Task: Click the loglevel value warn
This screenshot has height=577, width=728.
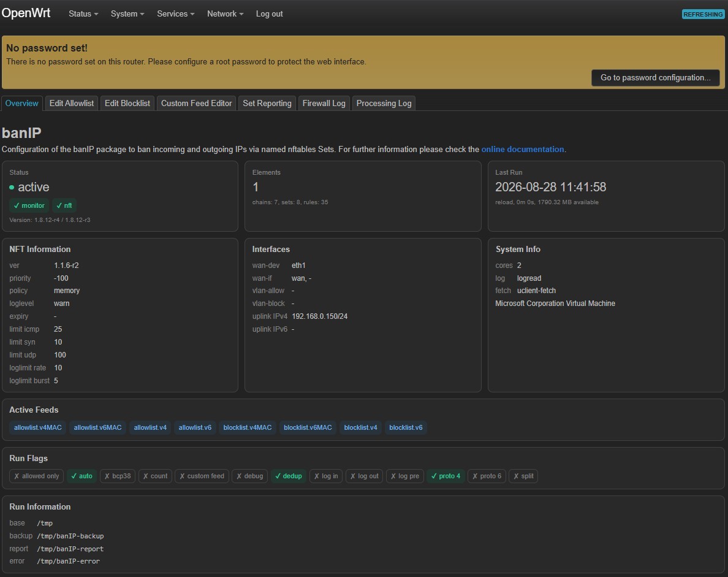Action: [62, 304]
